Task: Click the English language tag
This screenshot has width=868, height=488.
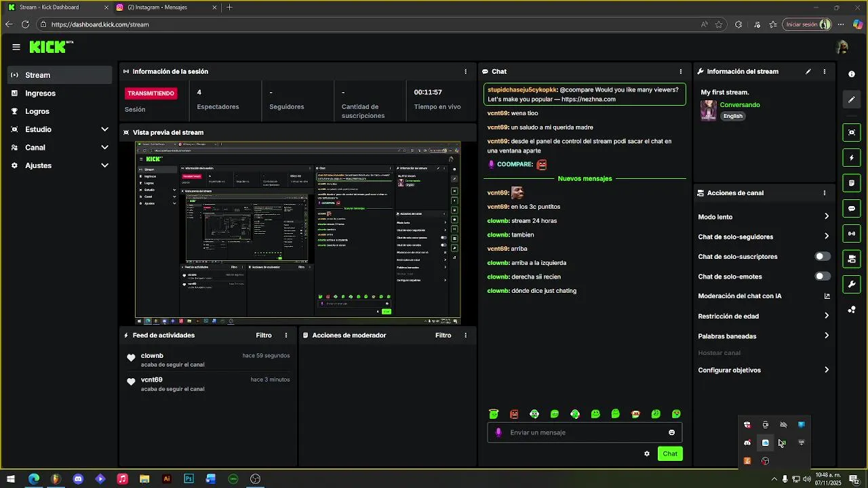Action: point(733,116)
